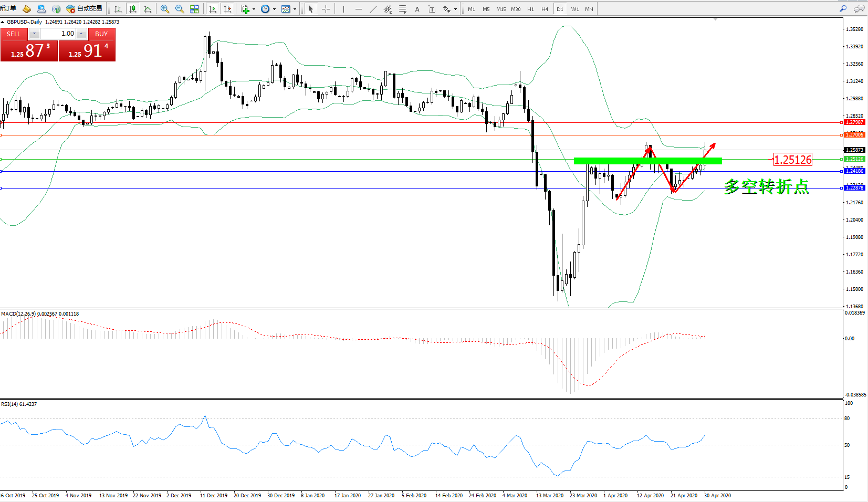Select the Crosshair tool

326,9
